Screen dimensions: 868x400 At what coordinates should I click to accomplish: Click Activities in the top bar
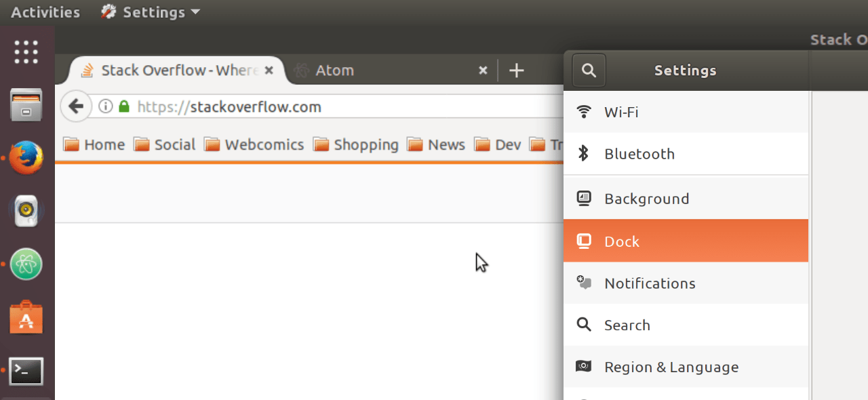pyautogui.click(x=45, y=12)
